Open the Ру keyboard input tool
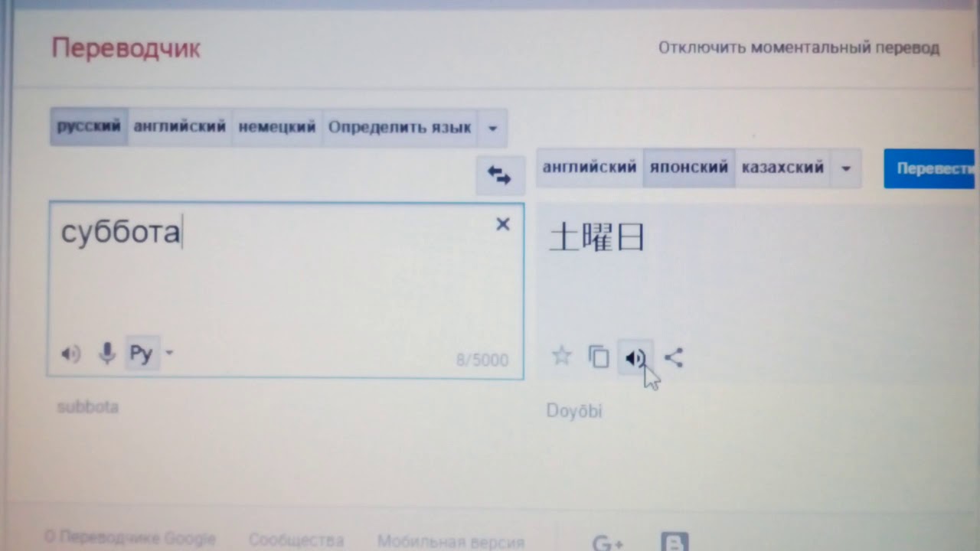980x551 pixels. click(142, 353)
